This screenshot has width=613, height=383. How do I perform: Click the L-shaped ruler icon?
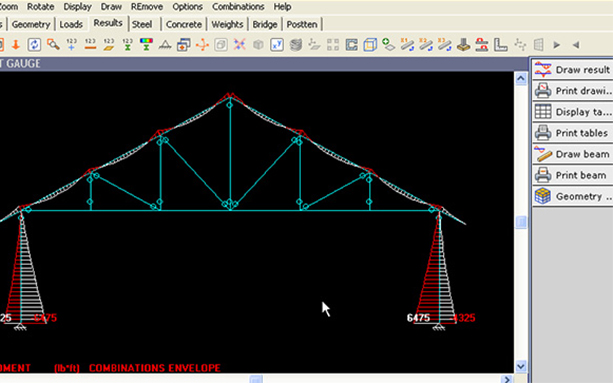pyautogui.click(x=500, y=45)
